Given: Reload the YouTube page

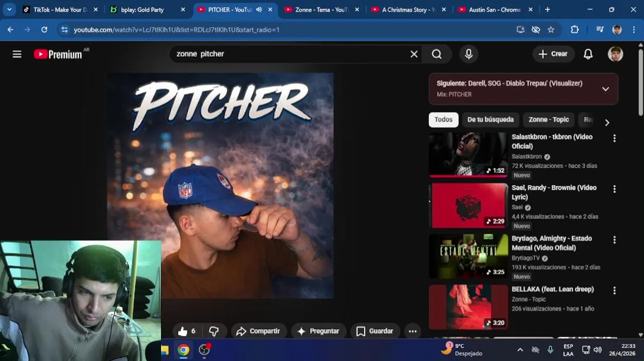Looking at the screenshot, I should point(44,30).
